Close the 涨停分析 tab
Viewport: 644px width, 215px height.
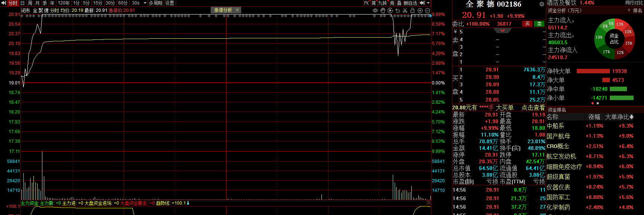tap(237, 10)
